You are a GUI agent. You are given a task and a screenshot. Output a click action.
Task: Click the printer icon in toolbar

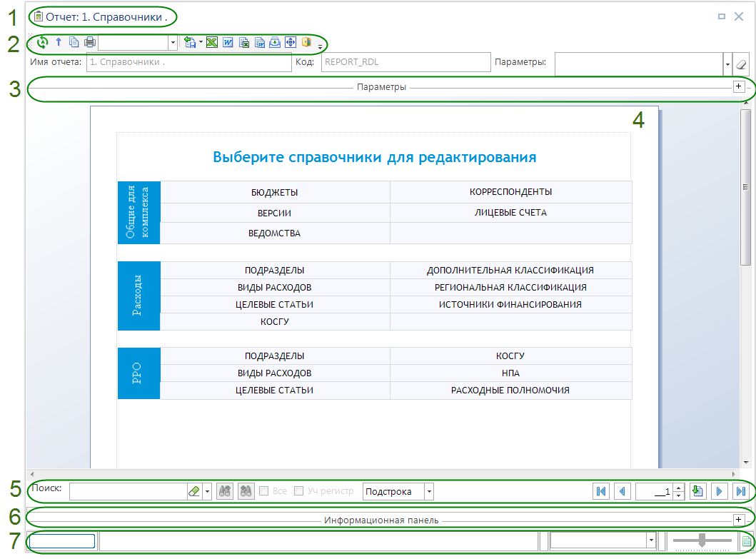coord(90,43)
